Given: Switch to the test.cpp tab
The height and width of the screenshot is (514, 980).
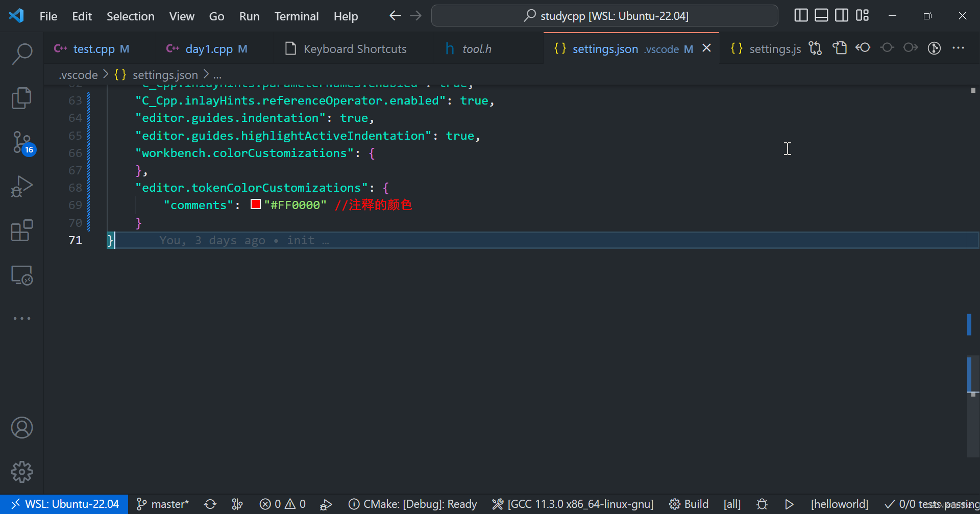Looking at the screenshot, I should [100, 49].
